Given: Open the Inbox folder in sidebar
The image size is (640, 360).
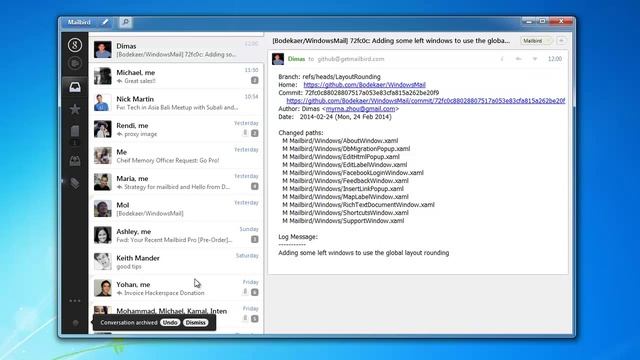Looking at the screenshot, I should click(75, 87).
